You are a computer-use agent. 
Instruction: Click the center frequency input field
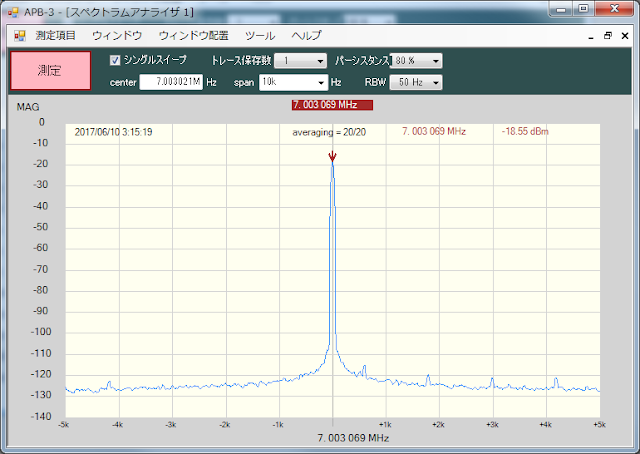171,82
